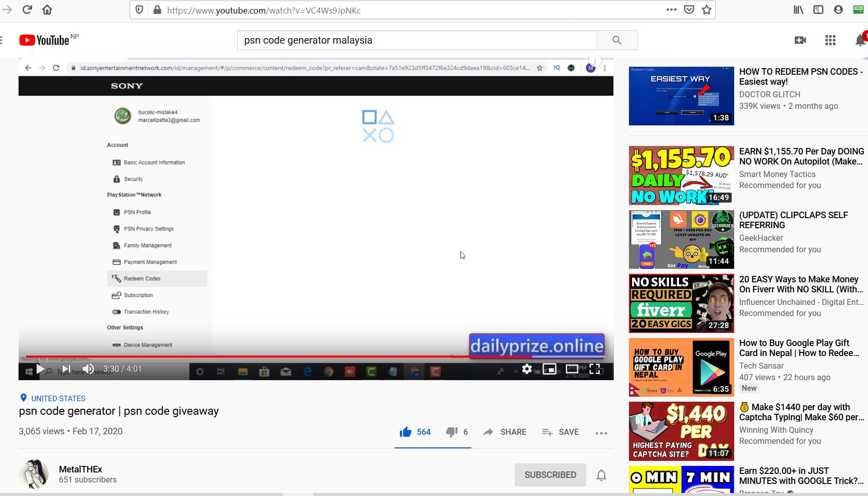868x496 pixels.
Task: Toggle channel notification bell for MetalTHEx
Action: click(x=601, y=475)
